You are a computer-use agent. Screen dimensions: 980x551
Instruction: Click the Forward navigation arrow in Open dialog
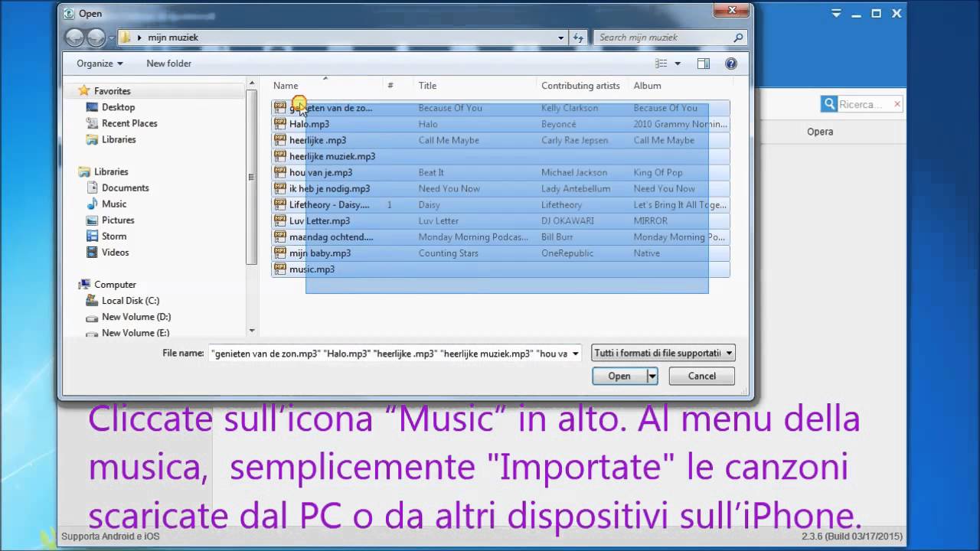96,37
